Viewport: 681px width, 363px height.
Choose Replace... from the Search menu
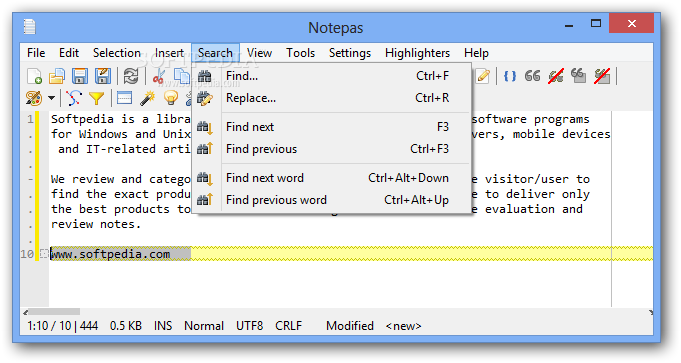332,98
